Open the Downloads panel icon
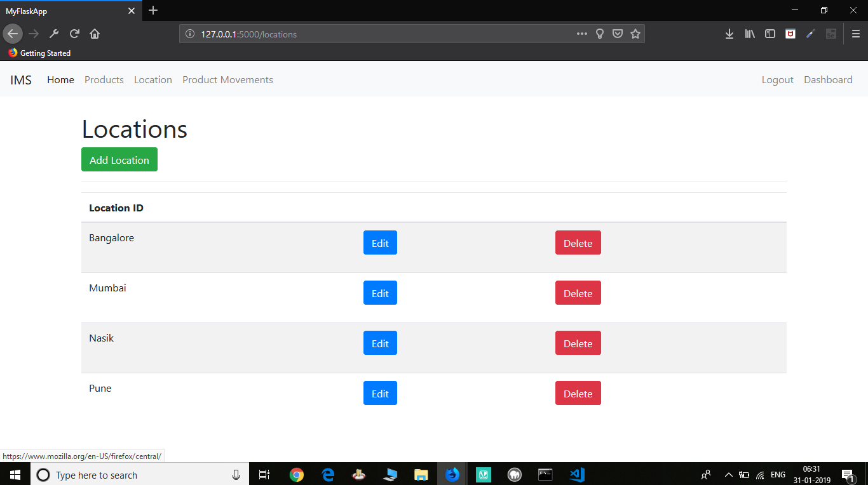 [729, 34]
